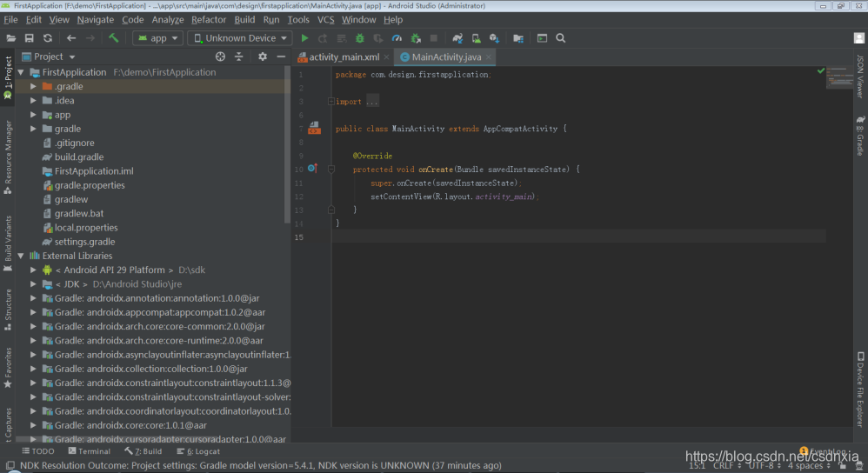
Task: Start debugging with the green bug icon
Action: pyautogui.click(x=360, y=38)
